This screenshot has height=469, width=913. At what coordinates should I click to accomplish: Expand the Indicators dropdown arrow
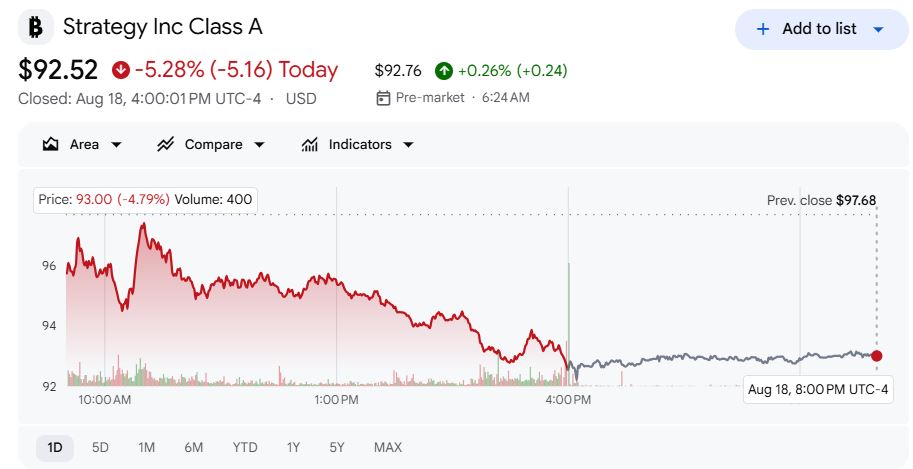(409, 145)
